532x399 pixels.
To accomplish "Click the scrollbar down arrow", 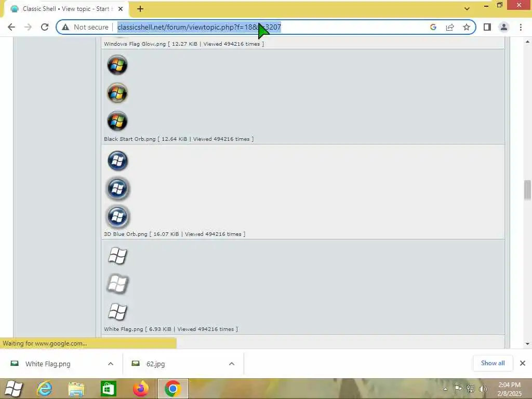I will 527,344.
